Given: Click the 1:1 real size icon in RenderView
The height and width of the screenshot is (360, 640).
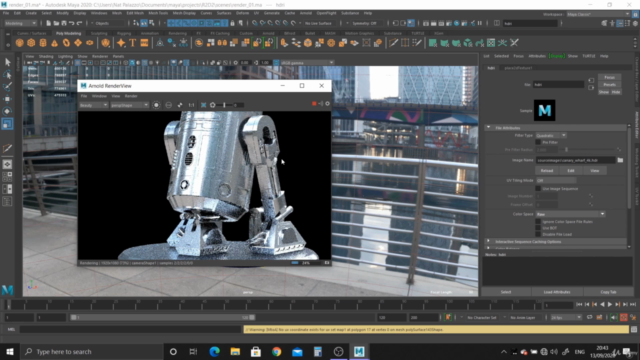Looking at the screenshot, I should (x=191, y=105).
